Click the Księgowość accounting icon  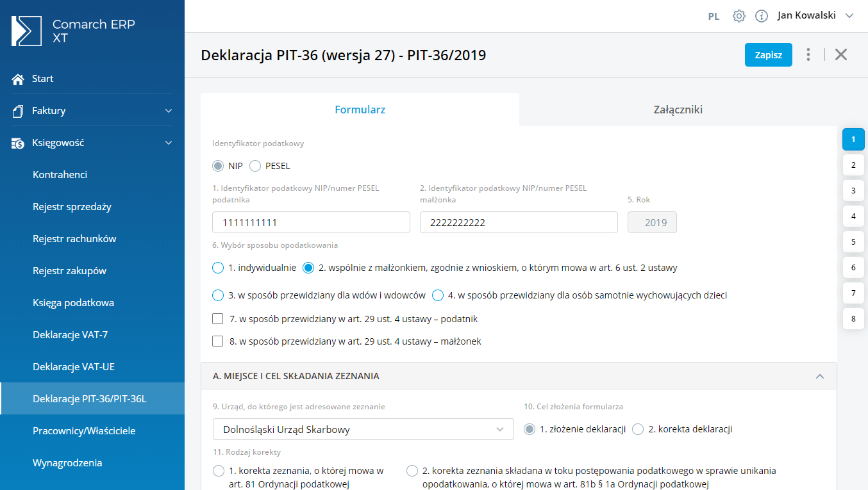(18, 143)
